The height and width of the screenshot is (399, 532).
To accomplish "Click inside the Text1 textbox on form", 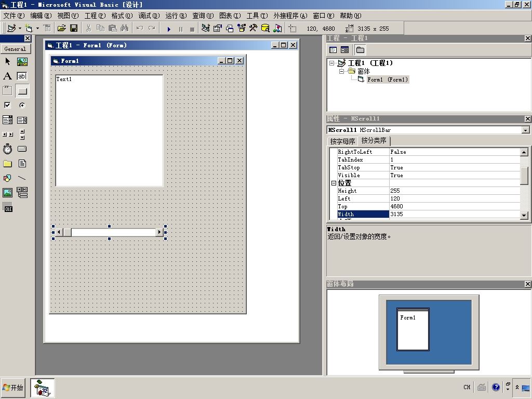I will [109, 130].
